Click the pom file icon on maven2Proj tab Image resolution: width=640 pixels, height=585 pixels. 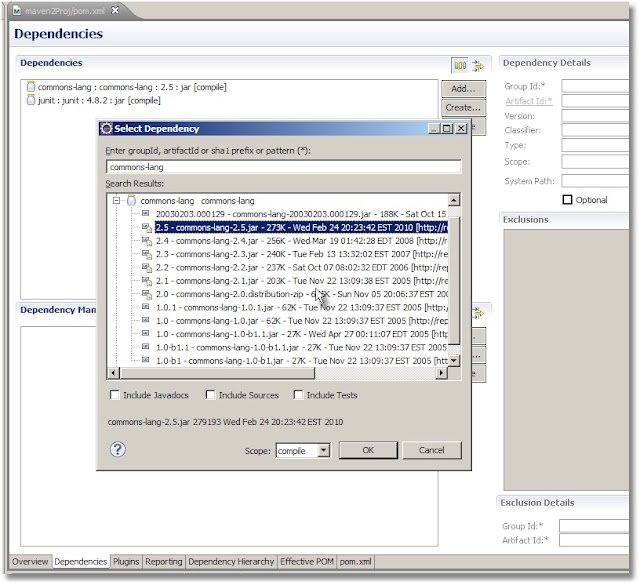pyautogui.click(x=17, y=11)
